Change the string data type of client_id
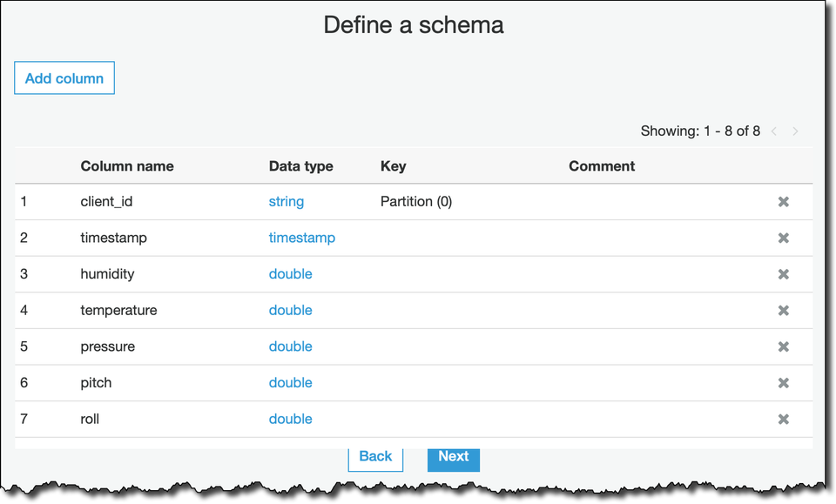Screen dimensions: 836x504 [x=287, y=202]
